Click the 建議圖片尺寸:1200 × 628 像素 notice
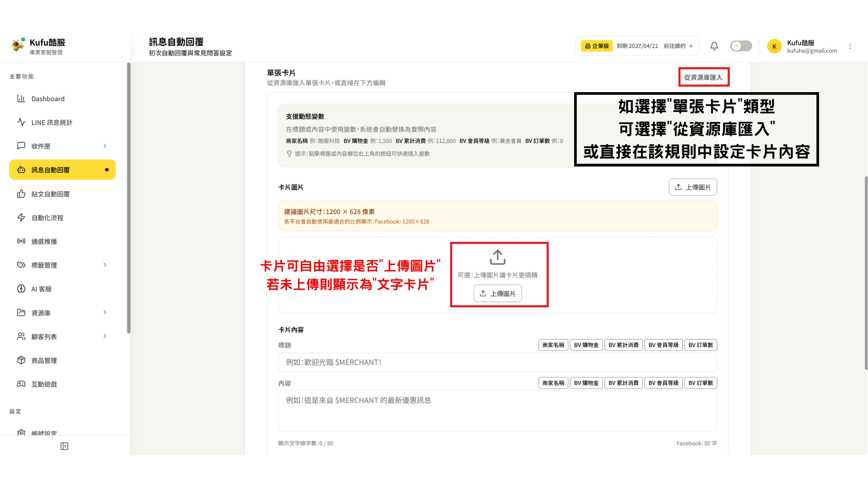868x488 pixels. point(497,216)
